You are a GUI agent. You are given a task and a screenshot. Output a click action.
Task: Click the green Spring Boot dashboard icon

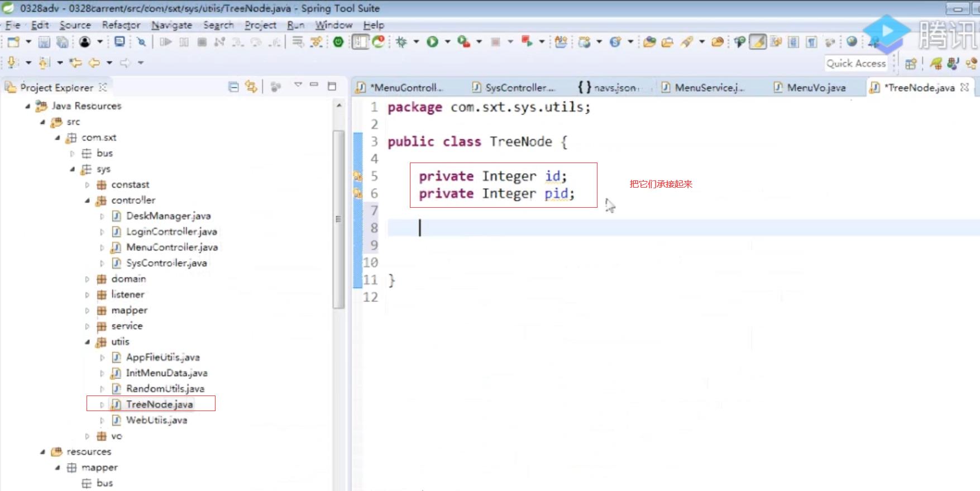(338, 42)
